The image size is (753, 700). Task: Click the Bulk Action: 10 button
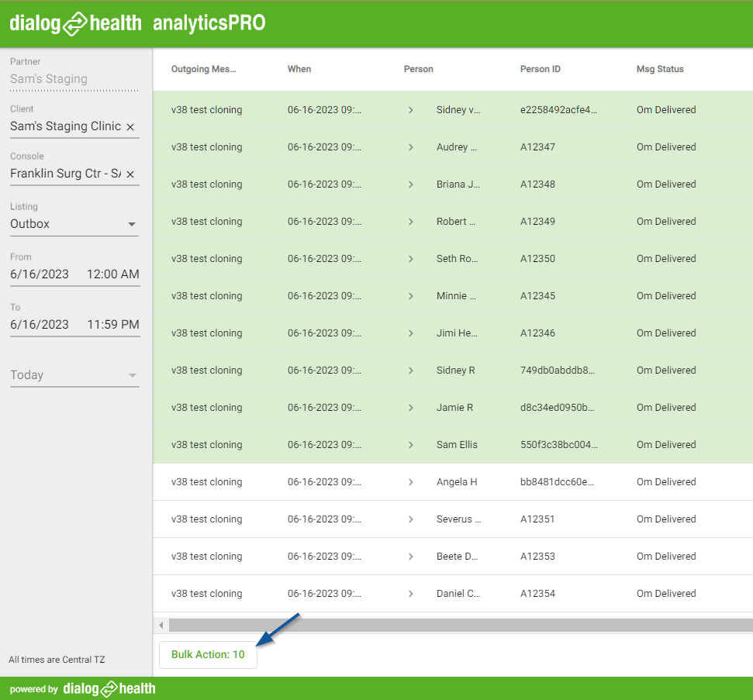click(x=208, y=655)
